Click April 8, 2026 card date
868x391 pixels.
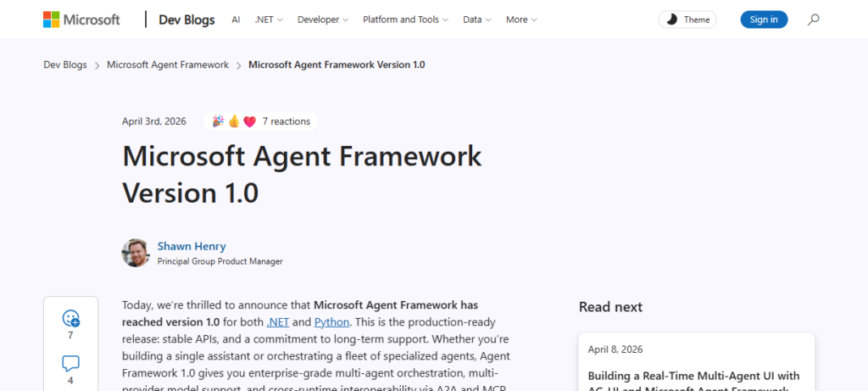pyautogui.click(x=615, y=349)
